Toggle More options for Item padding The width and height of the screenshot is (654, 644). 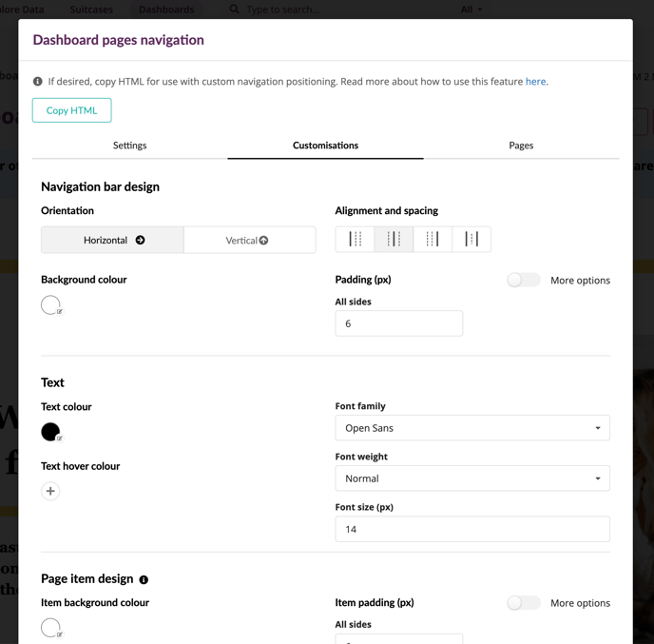pos(524,603)
